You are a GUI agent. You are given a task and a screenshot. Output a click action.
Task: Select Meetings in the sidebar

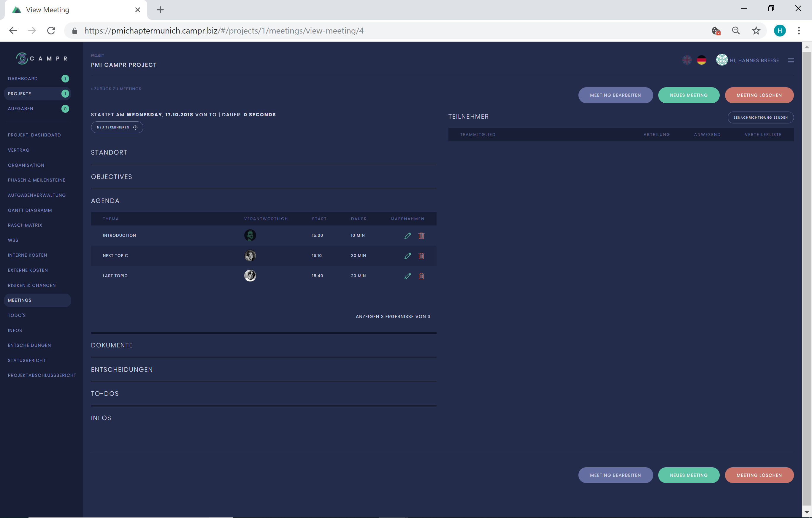point(37,300)
